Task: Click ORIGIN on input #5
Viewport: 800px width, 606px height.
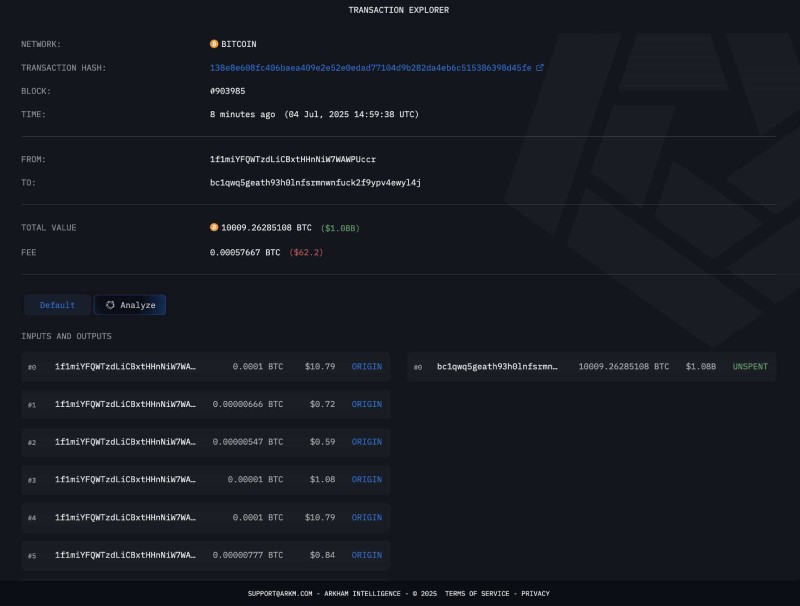Action: [x=366, y=555]
